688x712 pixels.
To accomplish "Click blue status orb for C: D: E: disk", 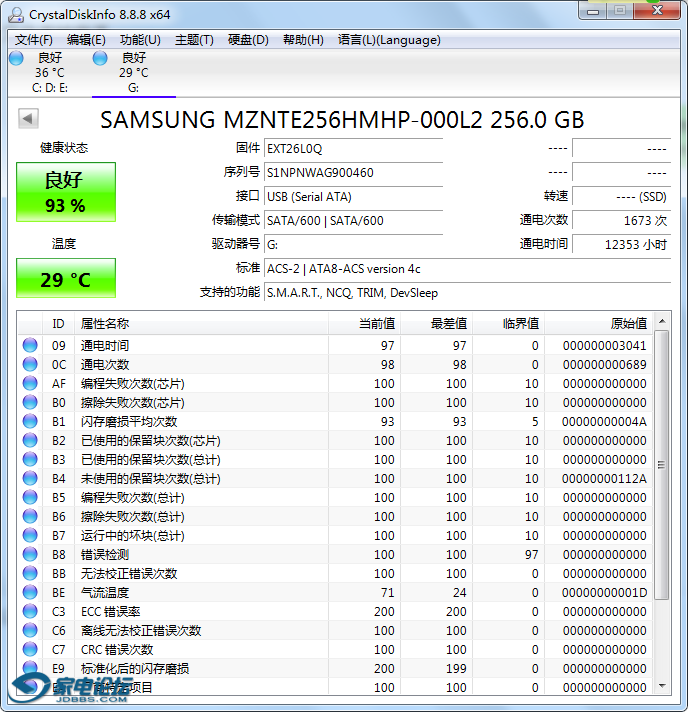I will point(16,58).
